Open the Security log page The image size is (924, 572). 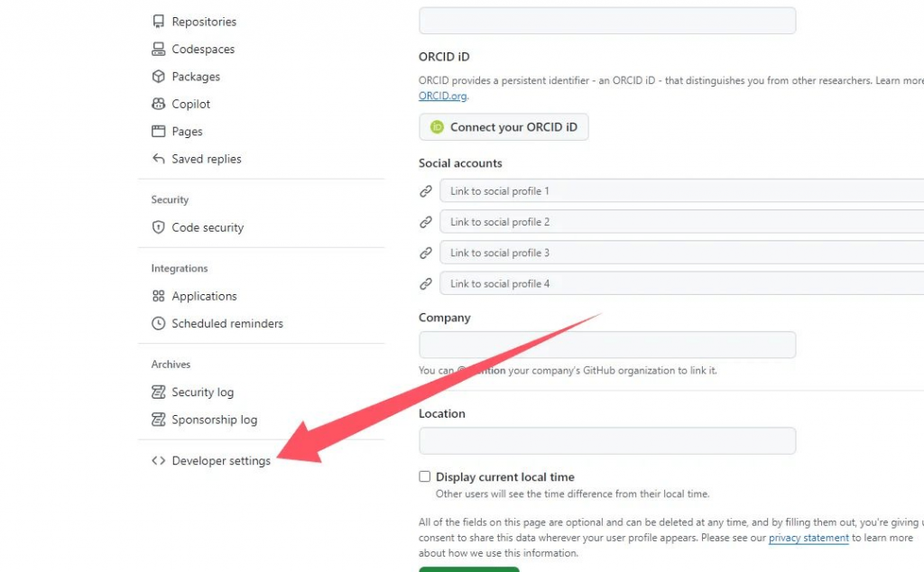point(202,392)
